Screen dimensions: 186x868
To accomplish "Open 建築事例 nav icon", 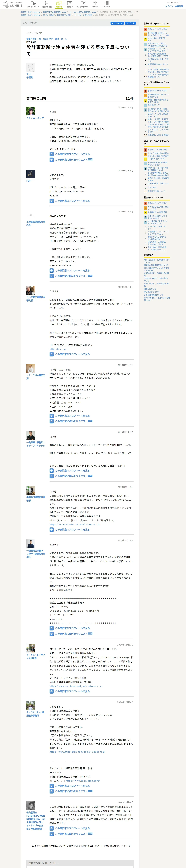I will [x=70, y=4].
